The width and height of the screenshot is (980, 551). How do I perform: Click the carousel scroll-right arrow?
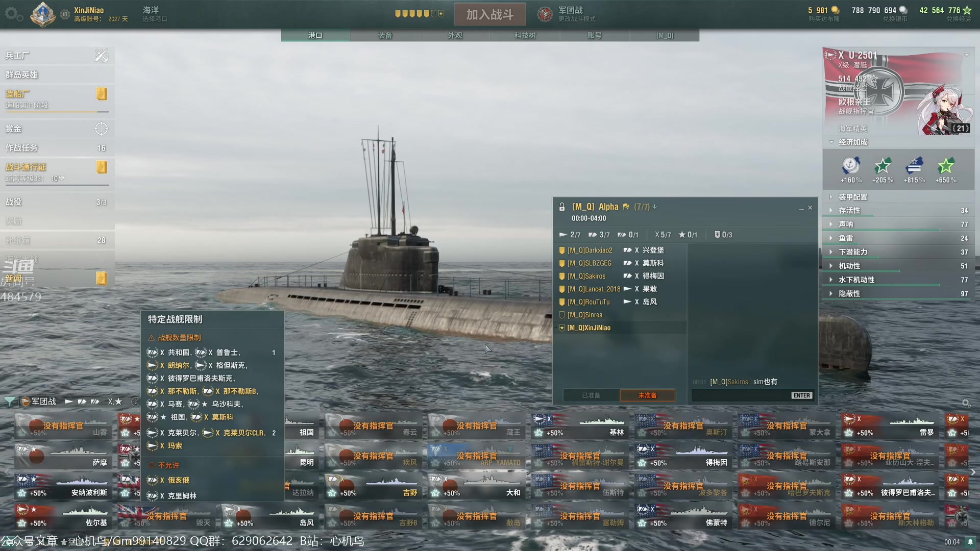pos(973,472)
